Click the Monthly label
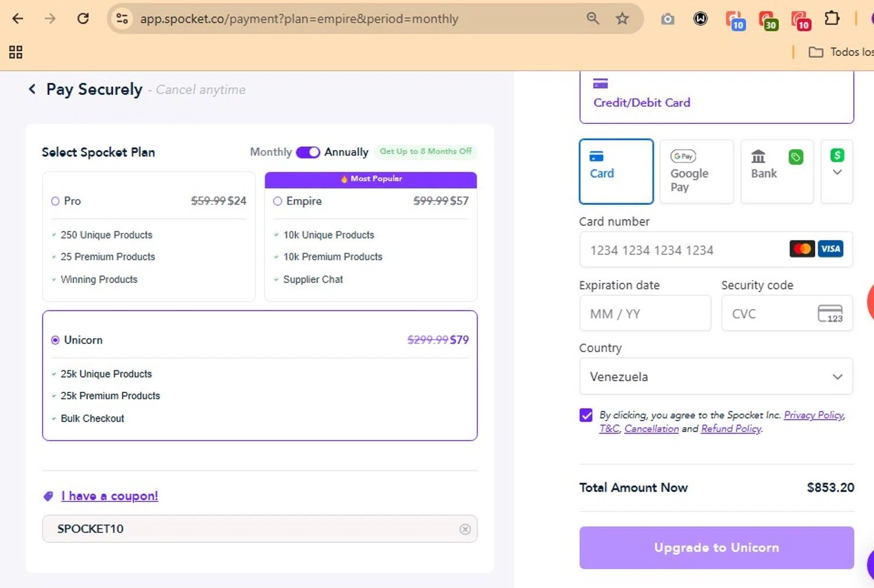 point(271,152)
